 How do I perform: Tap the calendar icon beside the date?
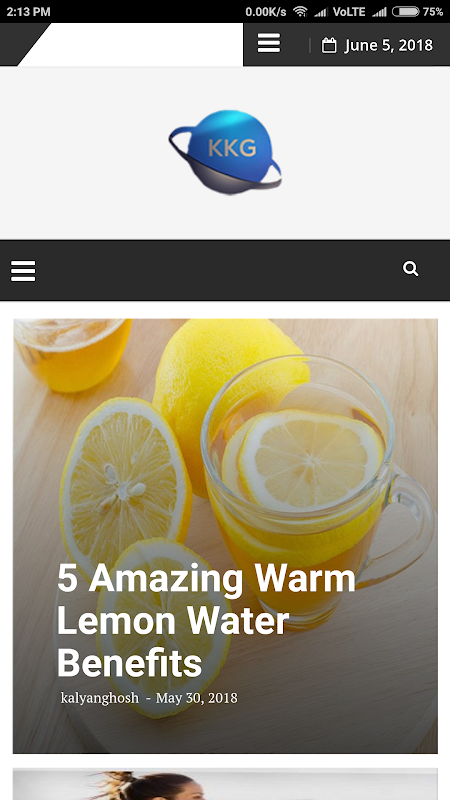click(329, 45)
